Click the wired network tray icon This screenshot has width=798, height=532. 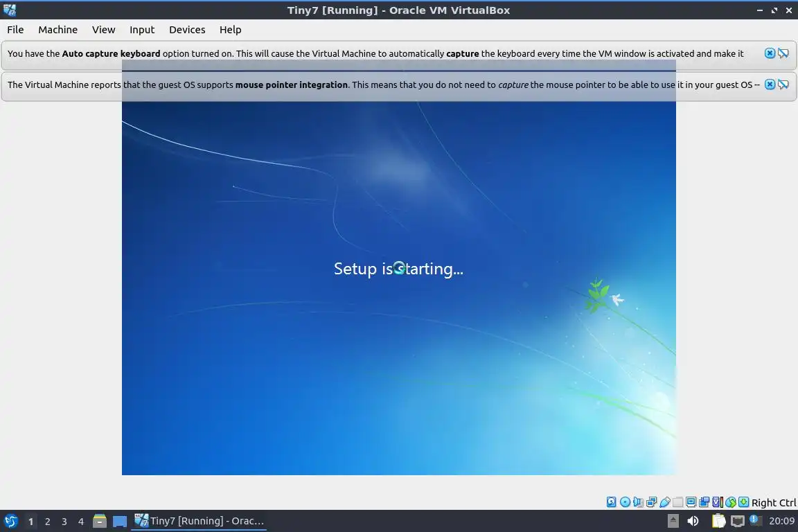pos(738,521)
